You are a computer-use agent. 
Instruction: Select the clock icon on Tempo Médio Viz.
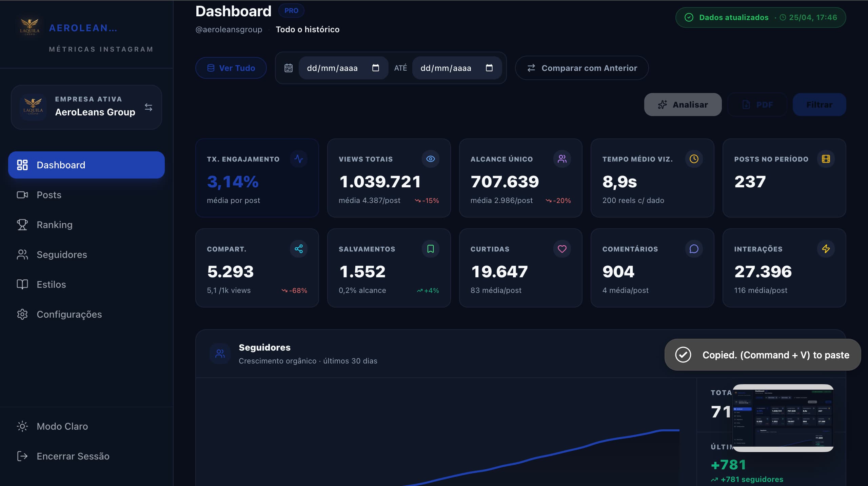[x=694, y=158]
